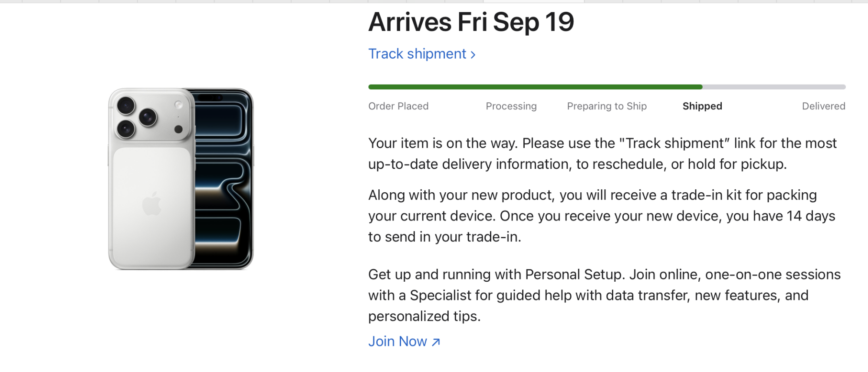Click the Preparing to Ship step label
Screen dimensions: 868x372
click(x=606, y=106)
